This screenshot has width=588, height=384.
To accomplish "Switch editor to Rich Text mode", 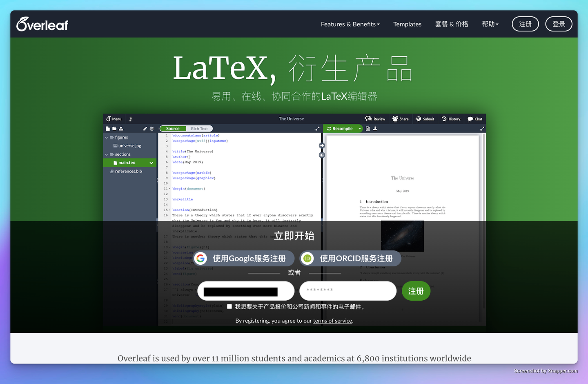I will pos(199,128).
